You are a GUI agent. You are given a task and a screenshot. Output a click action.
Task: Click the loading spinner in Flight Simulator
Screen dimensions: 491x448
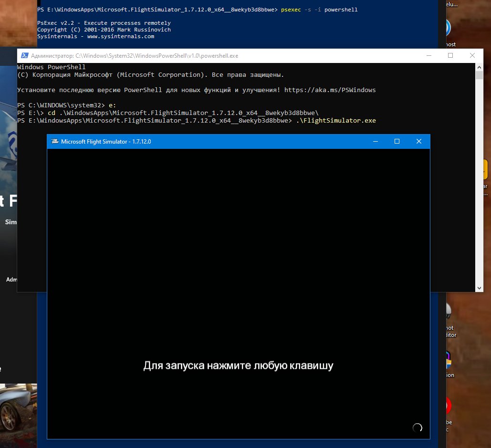(x=418, y=427)
